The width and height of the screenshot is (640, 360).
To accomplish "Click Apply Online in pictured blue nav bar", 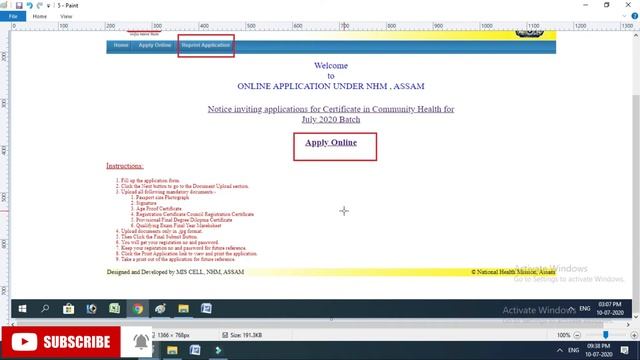I will click(155, 45).
